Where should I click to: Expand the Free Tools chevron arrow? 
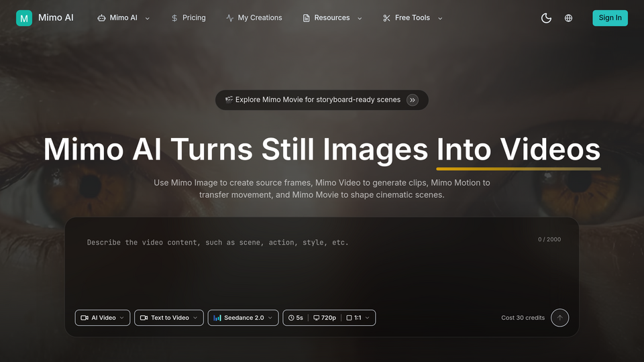point(440,19)
